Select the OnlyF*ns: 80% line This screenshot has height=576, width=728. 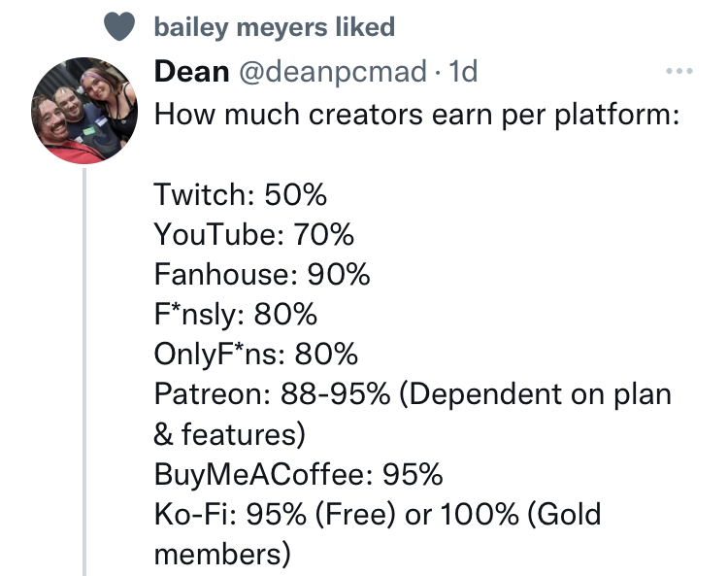tap(256, 355)
